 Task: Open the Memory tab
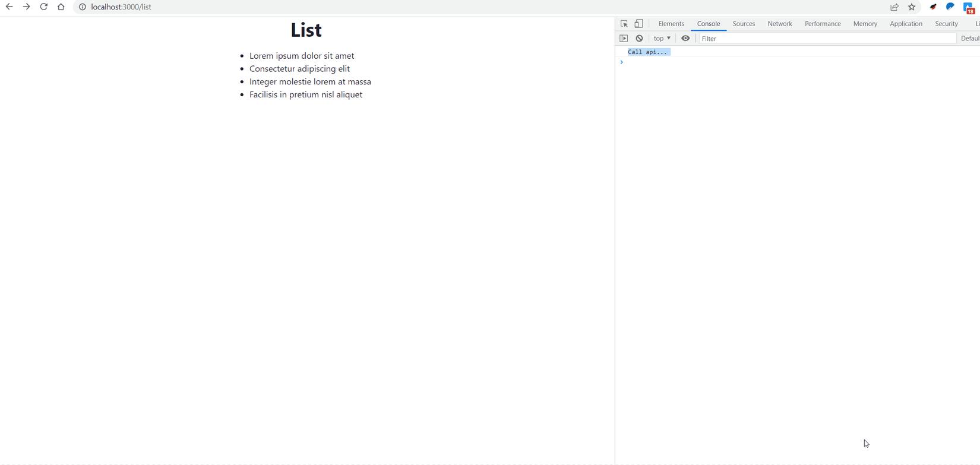pyautogui.click(x=865, y=24)
